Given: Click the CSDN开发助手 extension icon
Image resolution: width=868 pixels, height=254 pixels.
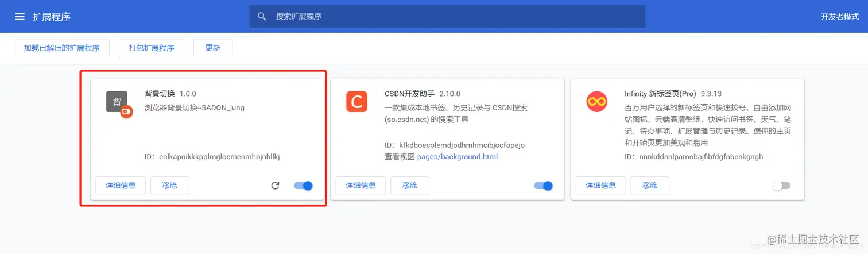Looking at the screenshot, I should pyautogui.click(x=356, y=102).
